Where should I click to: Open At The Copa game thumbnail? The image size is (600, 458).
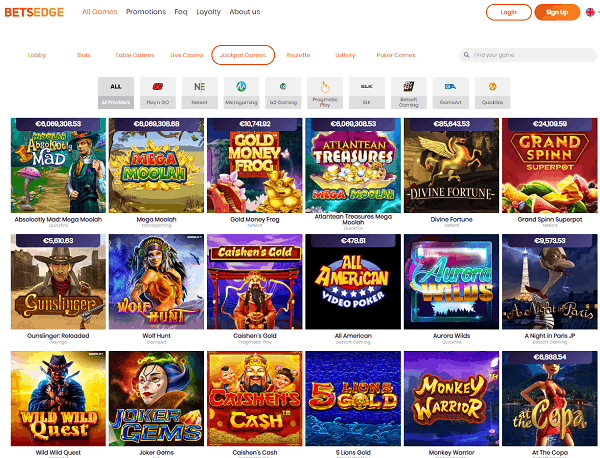click(x=549, y=398)
